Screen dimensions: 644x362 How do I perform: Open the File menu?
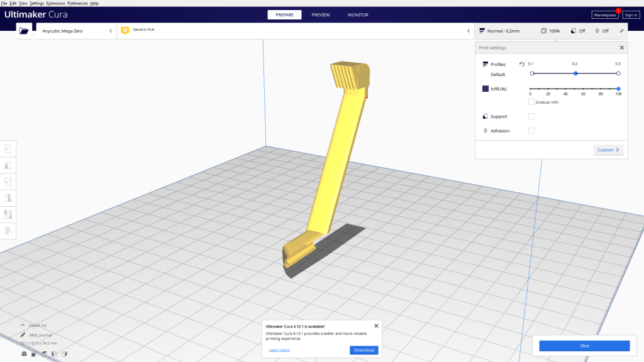(x=4, y=3)
